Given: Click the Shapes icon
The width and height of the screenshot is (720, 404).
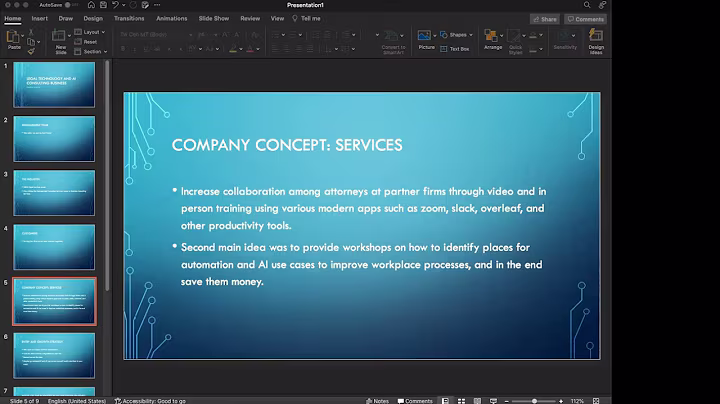Looking at the screenshot, I should click(x=444, y=35).
